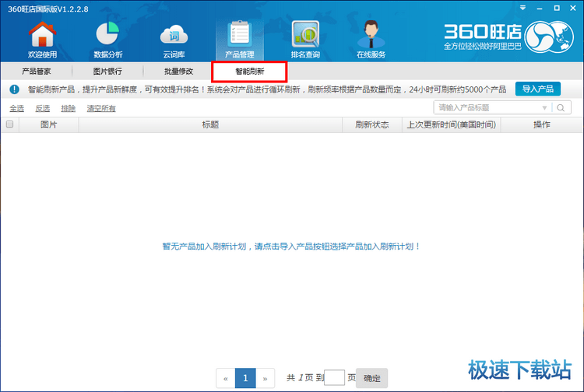Click the search magnifier icon
Viewport: 584px width, 392px height.
click(561, 108)
